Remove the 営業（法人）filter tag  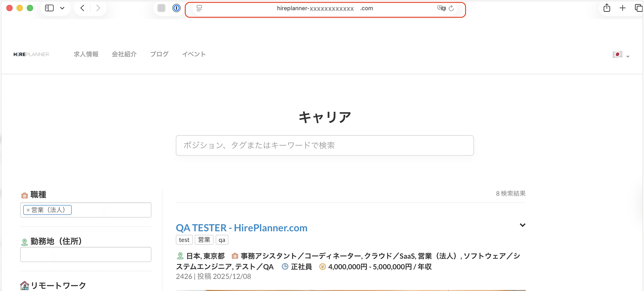[x=28, y=210]
